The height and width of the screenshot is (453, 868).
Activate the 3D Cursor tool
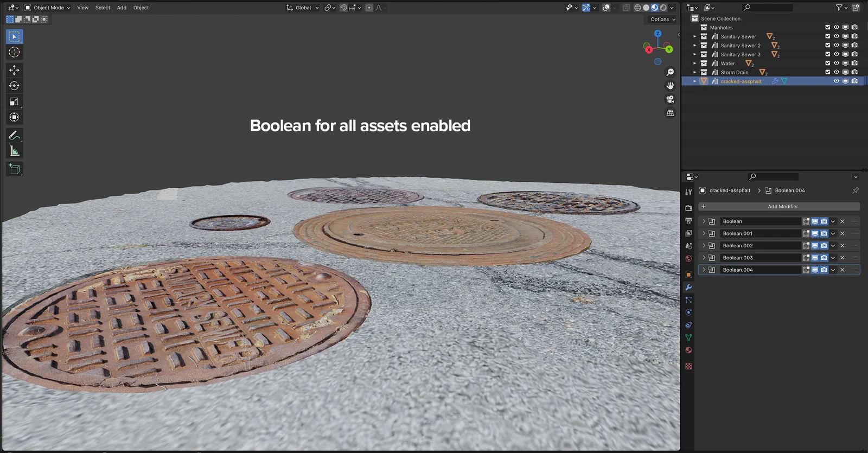(x=14, y=52)
